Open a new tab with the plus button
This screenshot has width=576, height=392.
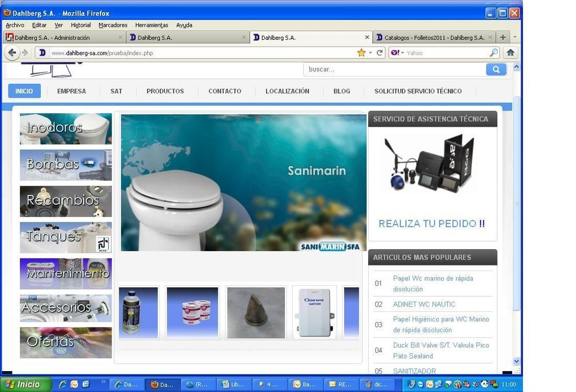pos(503,38)
